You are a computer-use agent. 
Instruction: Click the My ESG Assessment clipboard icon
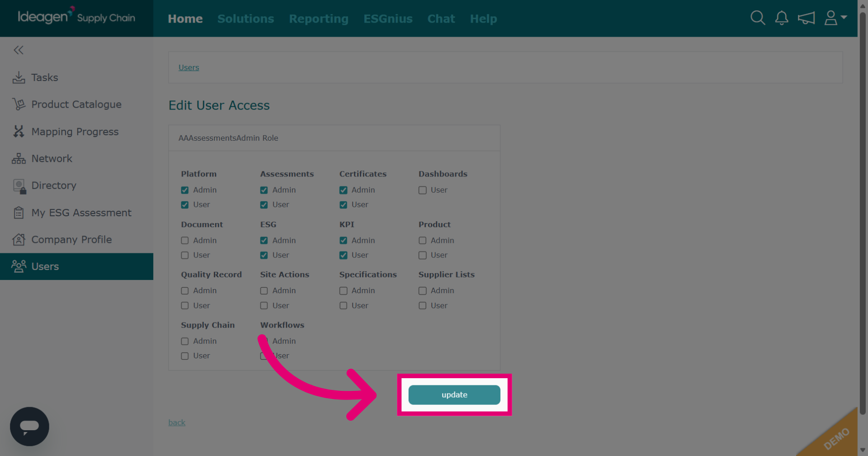19,213
